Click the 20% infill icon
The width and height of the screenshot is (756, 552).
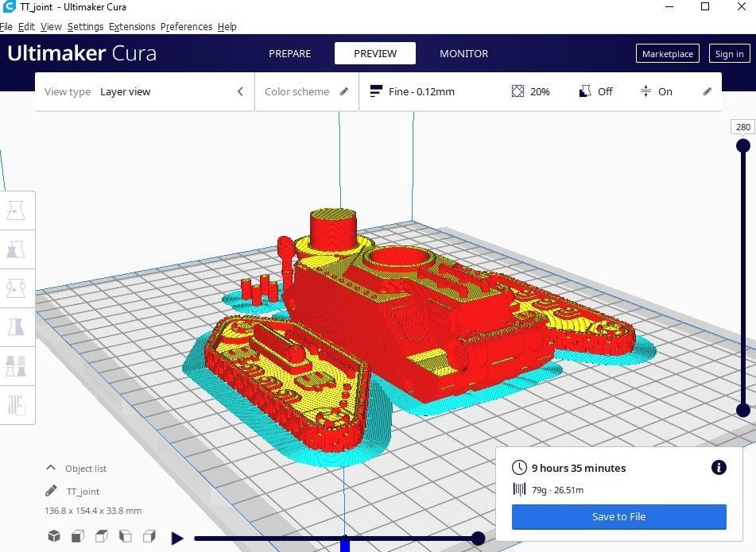point(518,91)
